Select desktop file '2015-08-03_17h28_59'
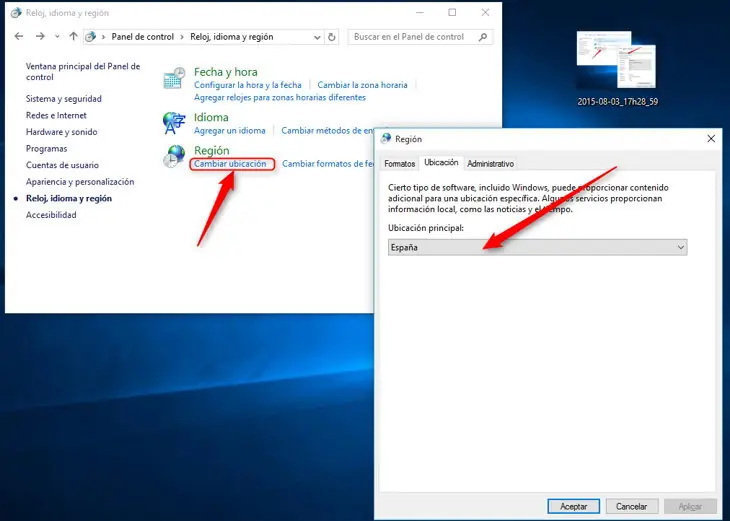 point(617,68)
